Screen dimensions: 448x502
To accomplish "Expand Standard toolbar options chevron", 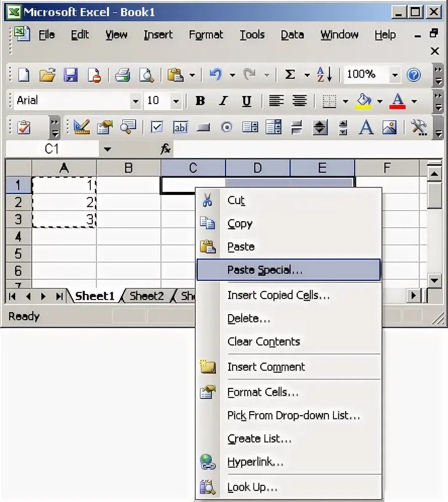I will [438, 75].
